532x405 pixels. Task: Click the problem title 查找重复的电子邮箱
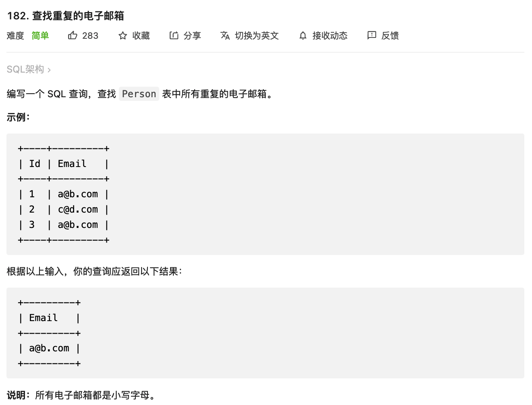point(78,16)
